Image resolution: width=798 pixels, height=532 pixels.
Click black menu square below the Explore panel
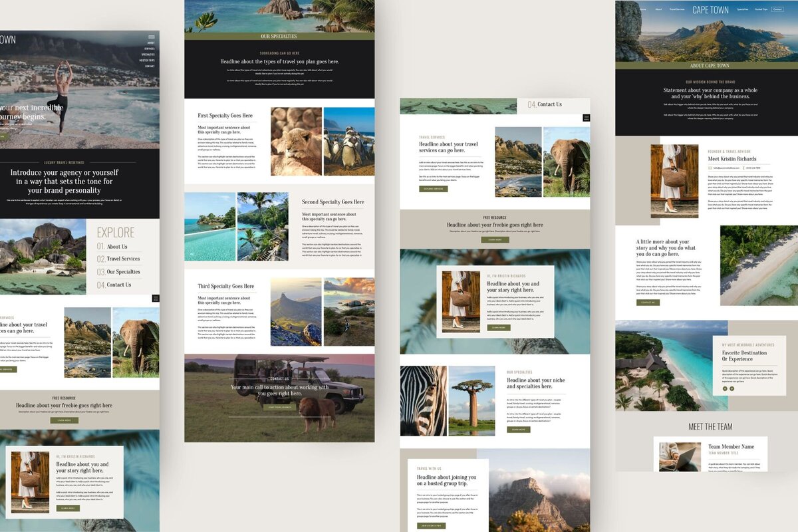click(x=156, y=299)
